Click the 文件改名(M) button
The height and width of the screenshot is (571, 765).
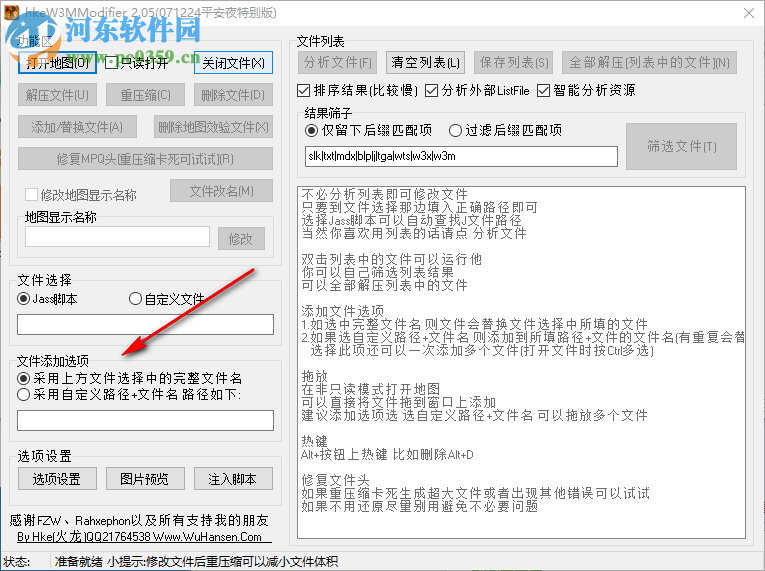click(x=221, y=191)
